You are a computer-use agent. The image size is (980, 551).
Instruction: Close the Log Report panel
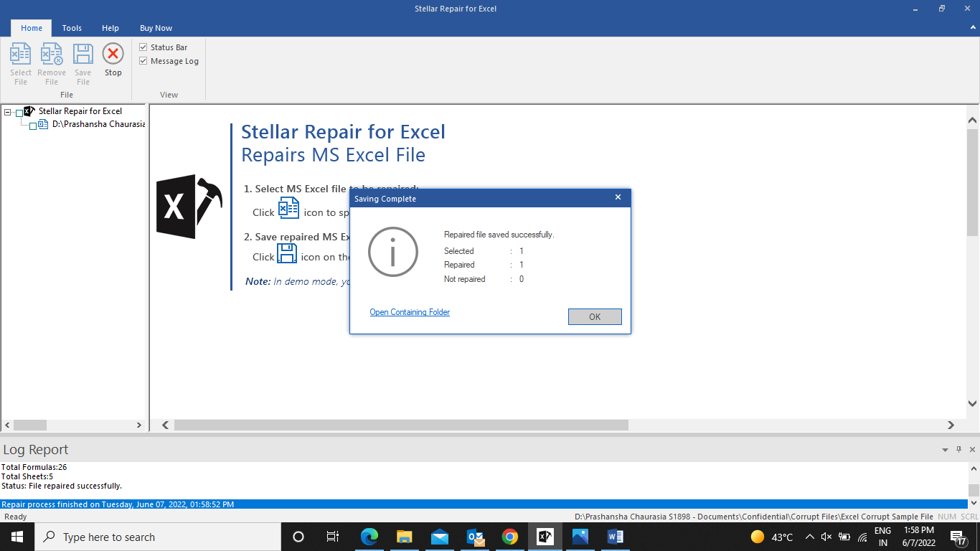972,450
